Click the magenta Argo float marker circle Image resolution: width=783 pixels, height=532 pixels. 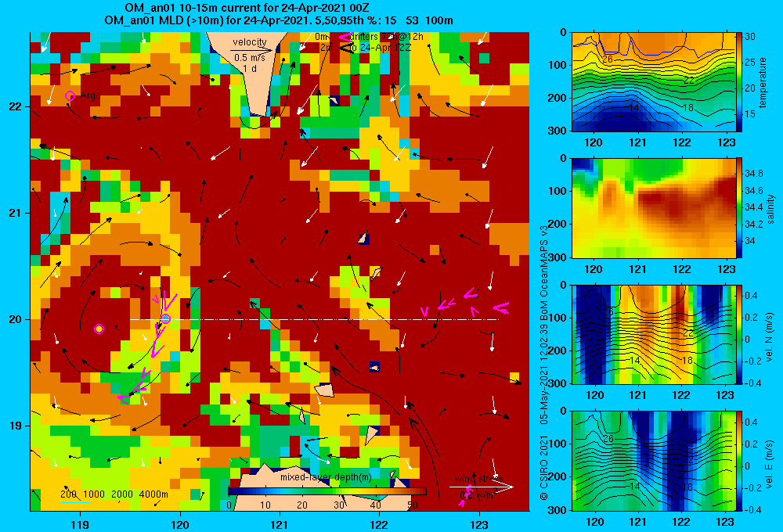point(70,95)
